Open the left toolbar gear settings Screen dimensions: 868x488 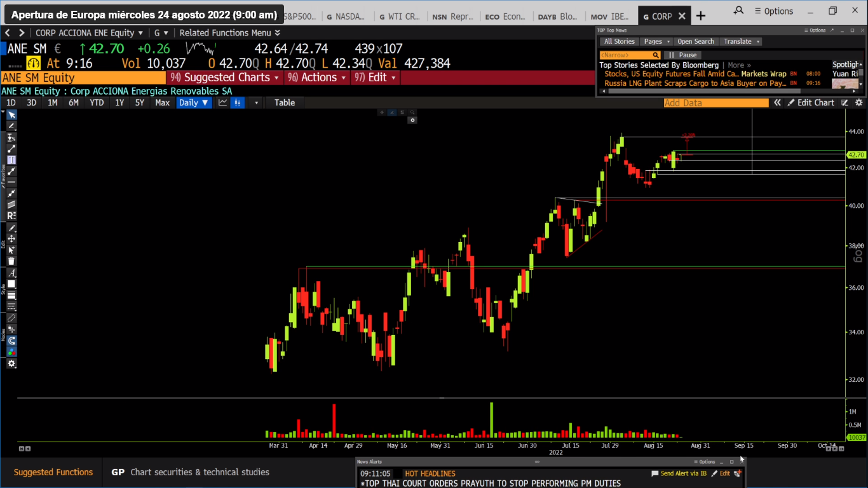[x=11, y=363]
